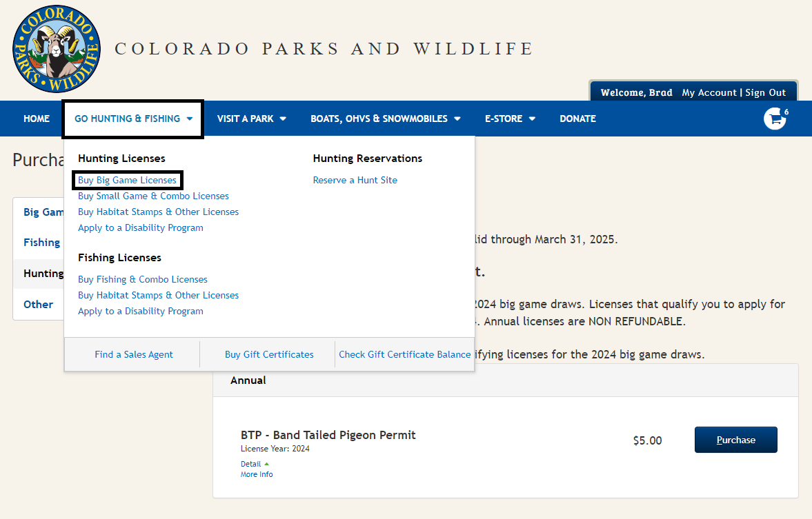Click the Colorado Parks and Wildlife title text

[324, 49]
